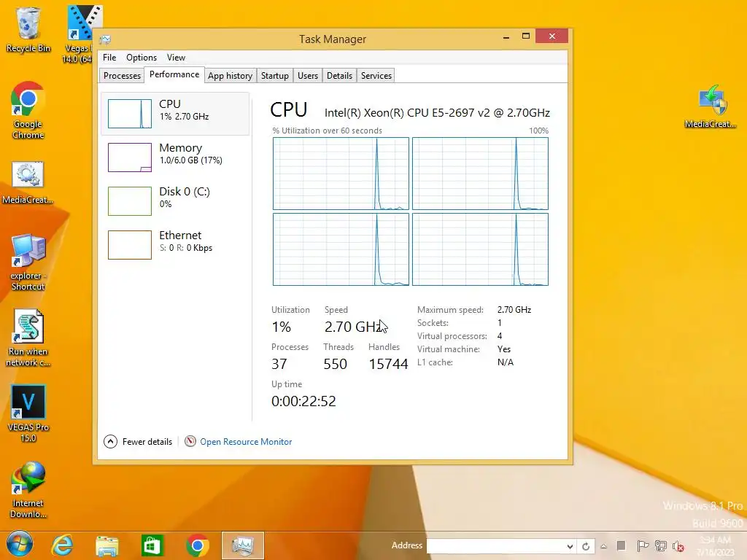This screenshot has height=560, width=747.
Task: Open Internet Download Manager desktop icon
Action: [28, 490]
